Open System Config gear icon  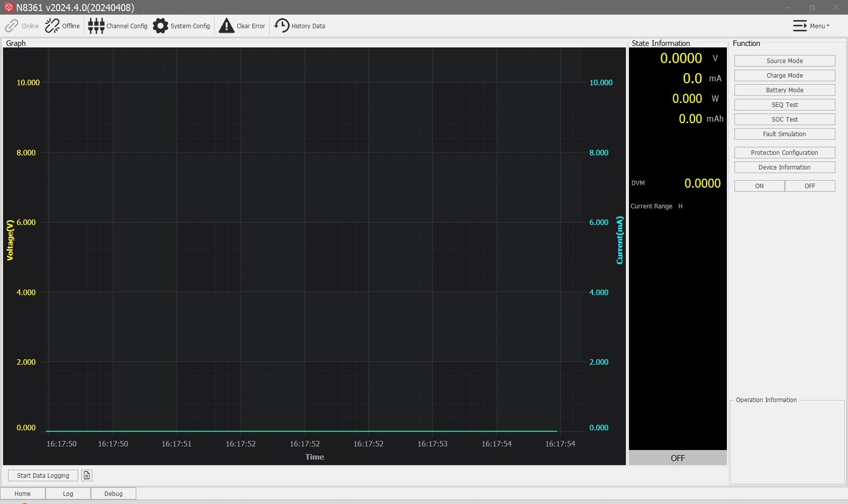(x=161, y=26)
